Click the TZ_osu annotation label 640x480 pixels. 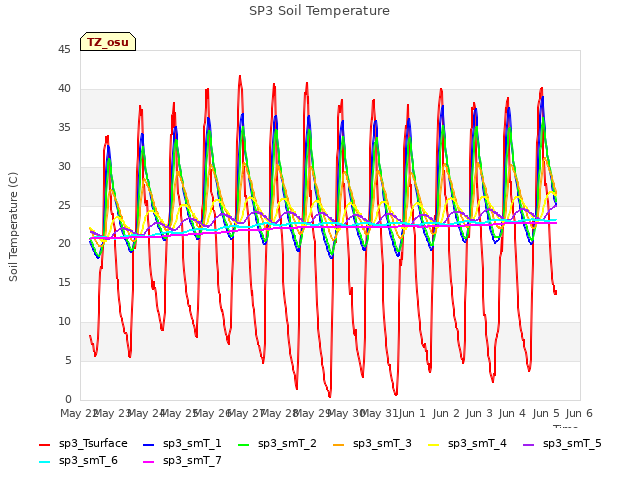[108, 42]
